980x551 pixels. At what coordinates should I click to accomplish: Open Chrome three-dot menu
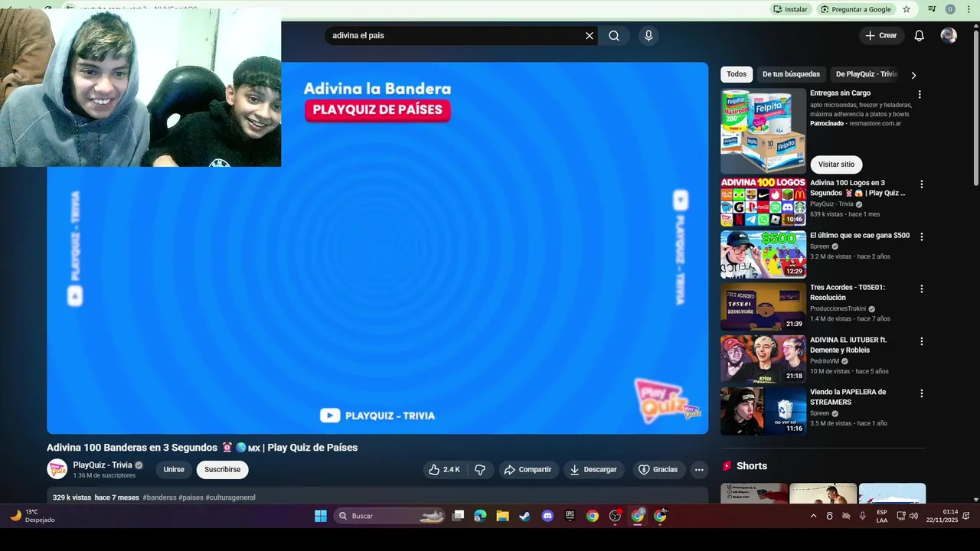(x=968, y=9)
